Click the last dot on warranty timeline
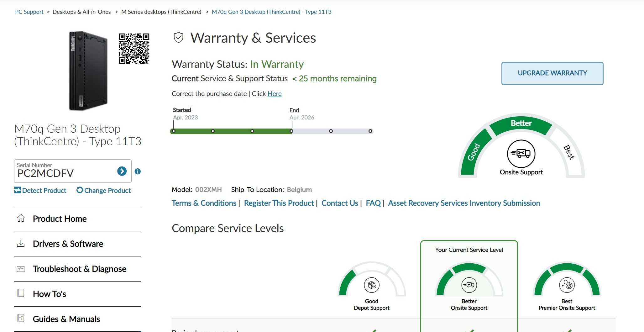 pos(370,131)
